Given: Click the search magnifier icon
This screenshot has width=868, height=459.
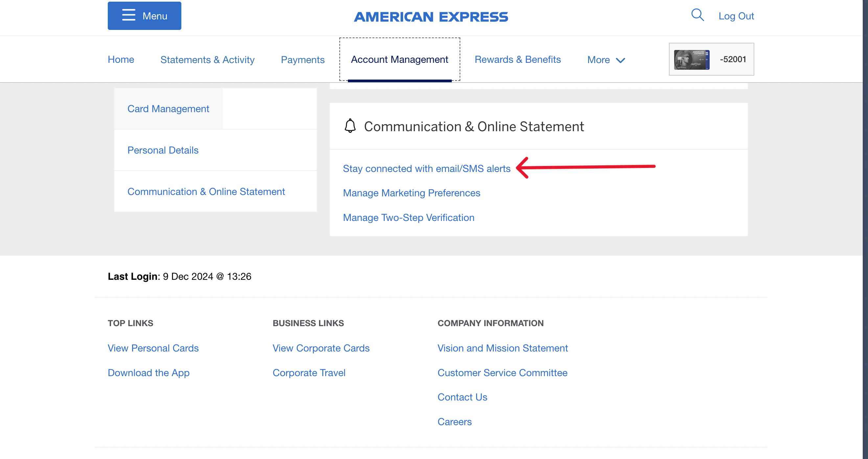Looking at the screenshot, I should (x=697, y=15).
